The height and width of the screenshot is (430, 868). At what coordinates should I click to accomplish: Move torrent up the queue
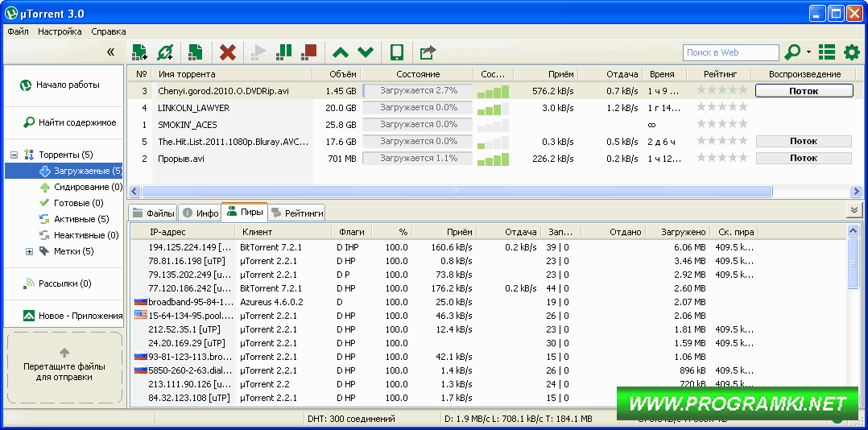341,53
